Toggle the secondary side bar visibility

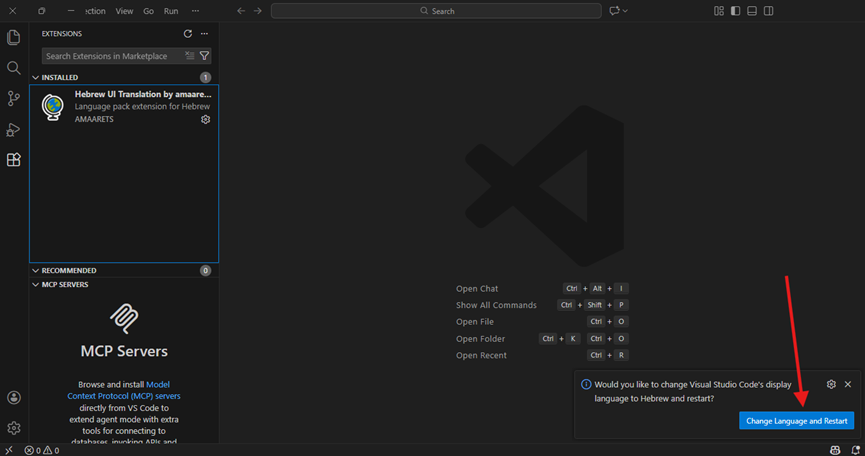[x=768, y=11]
